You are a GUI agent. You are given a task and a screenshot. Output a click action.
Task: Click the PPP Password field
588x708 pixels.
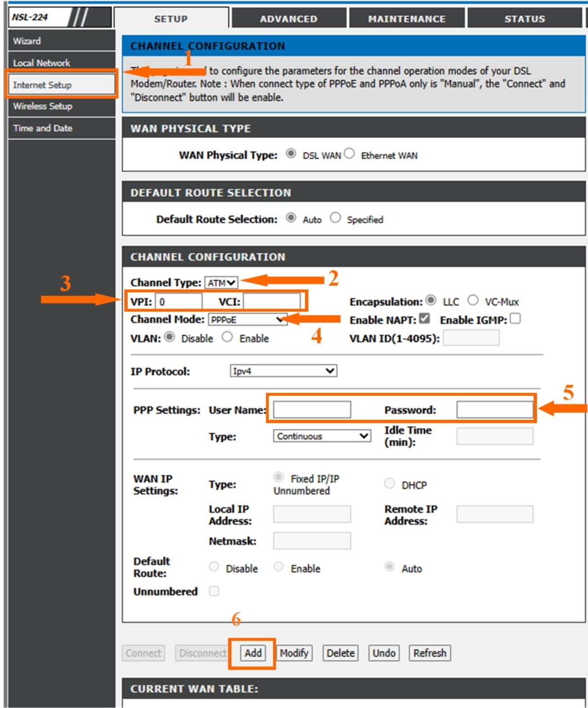click(x=494, y=409)
